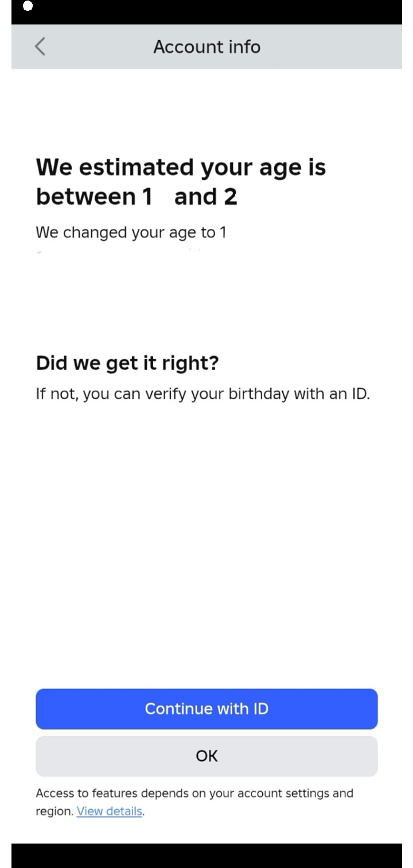Viewport: 413px width, 868px height.
Task: Tap the "Did we get it right?" heading
Action: (127, 363)
